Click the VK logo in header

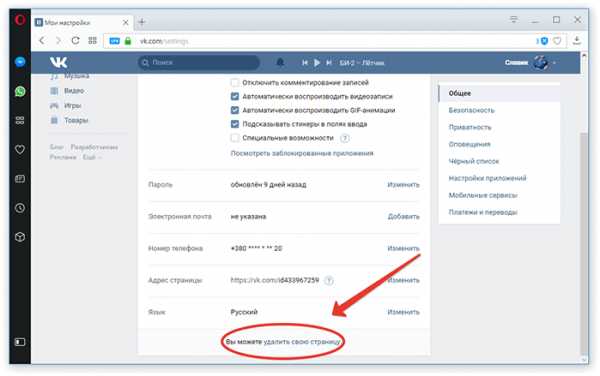(59, 62)
